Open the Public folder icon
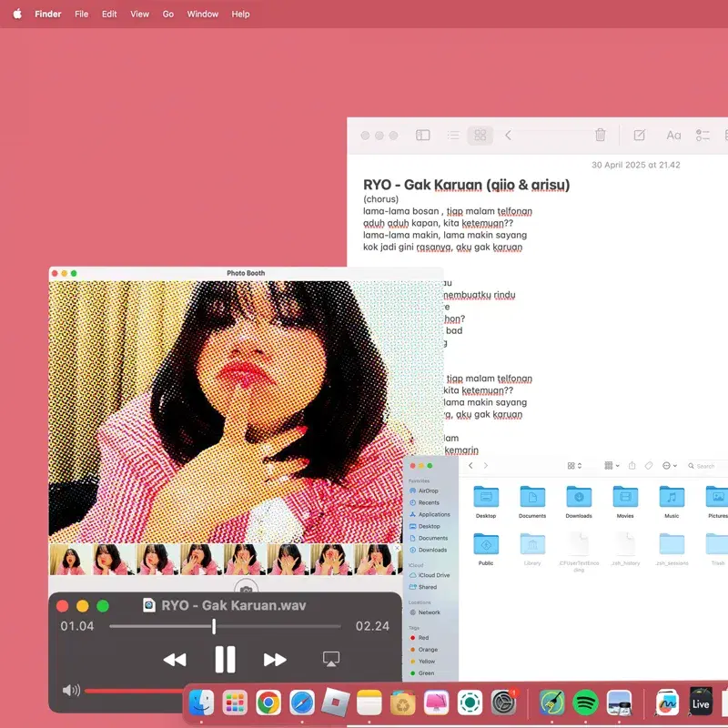This screenshot has width=728, height=728. point(486,543)
